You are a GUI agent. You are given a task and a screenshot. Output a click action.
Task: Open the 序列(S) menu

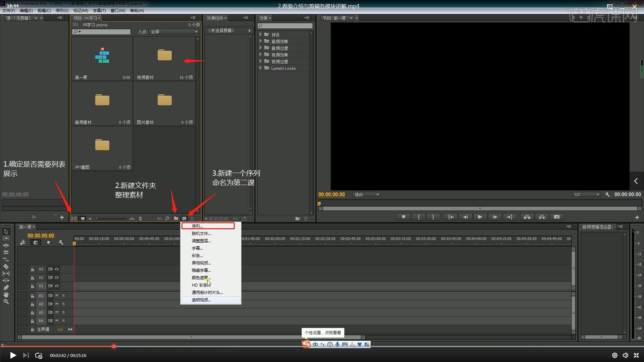point(62,11)
